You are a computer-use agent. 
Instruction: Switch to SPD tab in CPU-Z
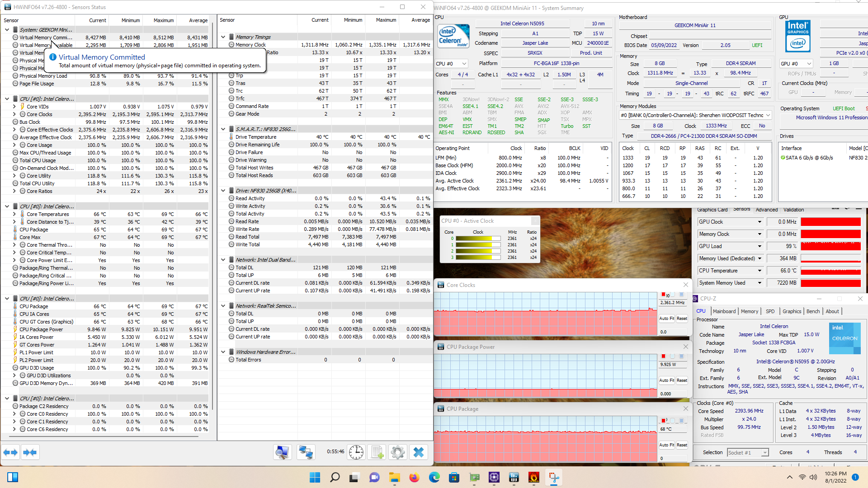click(770, 311)
